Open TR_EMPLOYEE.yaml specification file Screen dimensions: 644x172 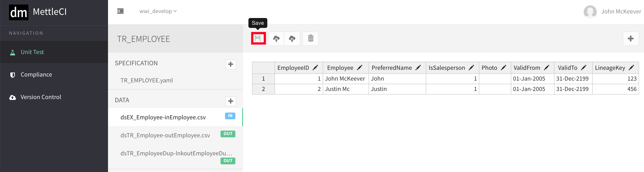[146, 80]
